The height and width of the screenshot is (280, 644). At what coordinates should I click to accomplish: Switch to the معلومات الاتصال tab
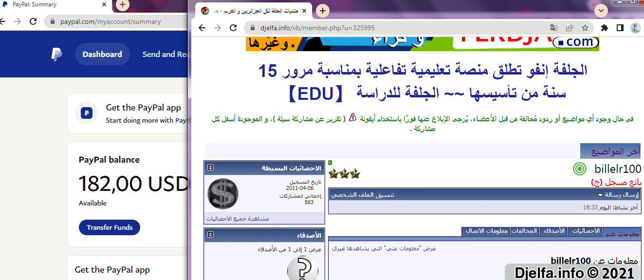[486, 231]
